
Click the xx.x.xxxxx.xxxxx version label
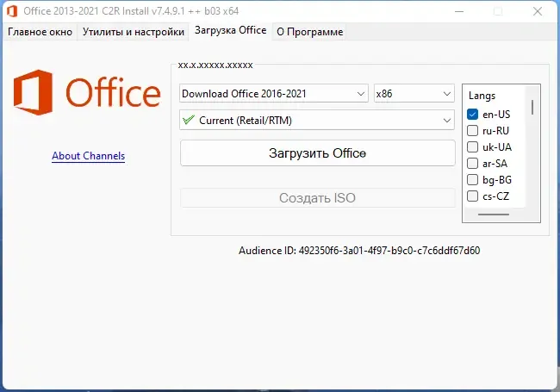click(215, 65)
